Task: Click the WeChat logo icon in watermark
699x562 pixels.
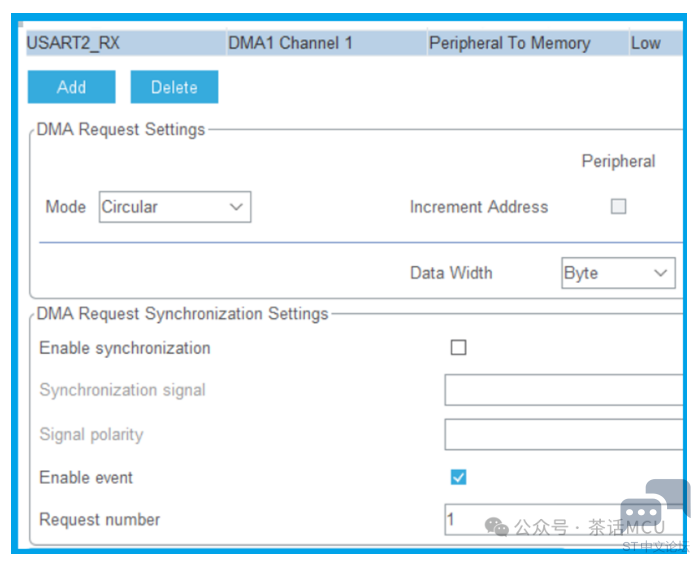Action: pyautogui.click(x=497, y=526)
